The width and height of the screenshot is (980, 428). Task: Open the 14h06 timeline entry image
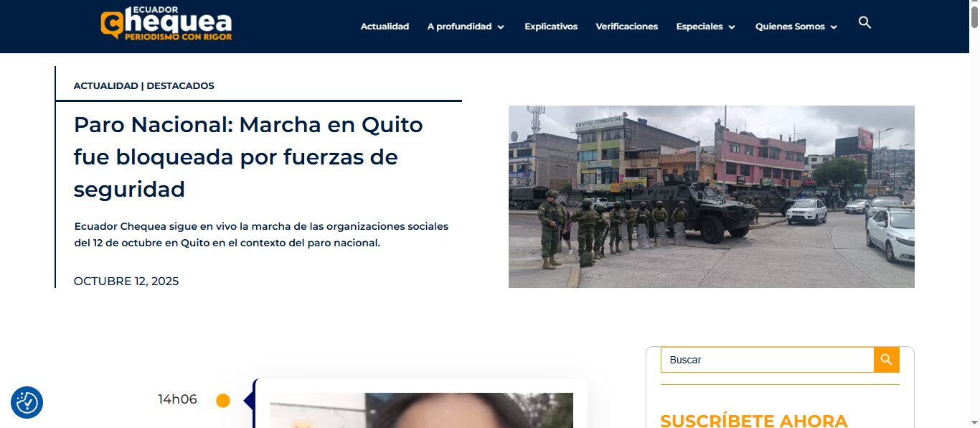[421, 410]
